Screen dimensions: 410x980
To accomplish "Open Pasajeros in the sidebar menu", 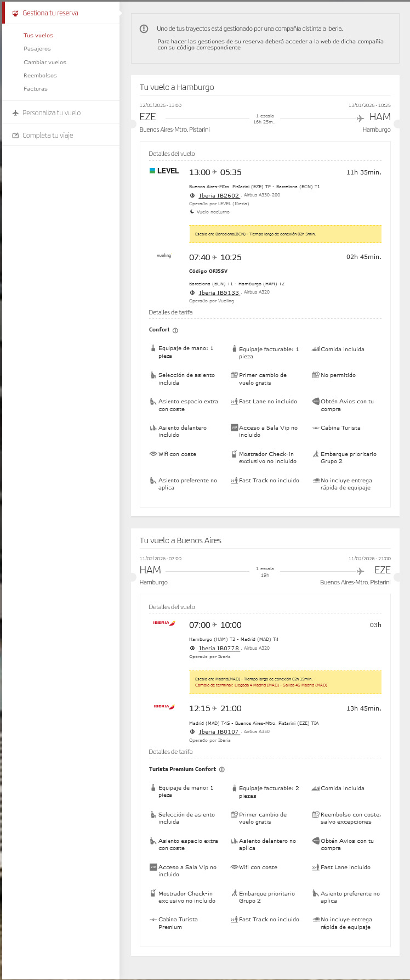I will pyautogui.click(x=37, y=49).
